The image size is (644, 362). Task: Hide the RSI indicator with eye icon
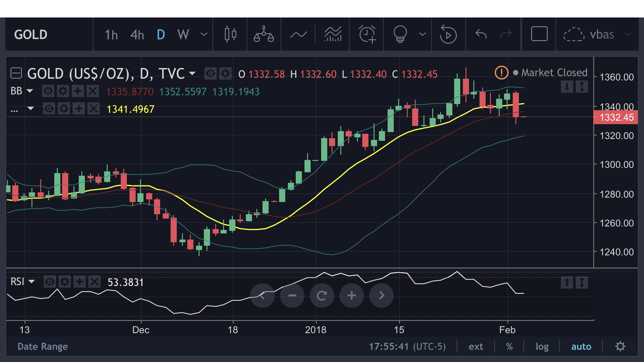(x=50, y=282)
